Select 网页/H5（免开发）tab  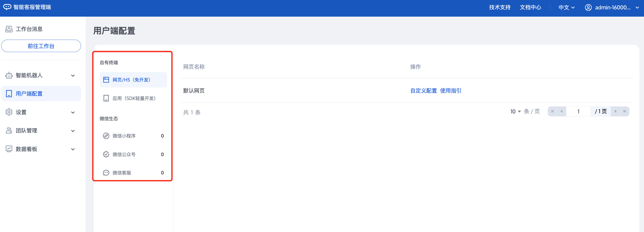133,80
